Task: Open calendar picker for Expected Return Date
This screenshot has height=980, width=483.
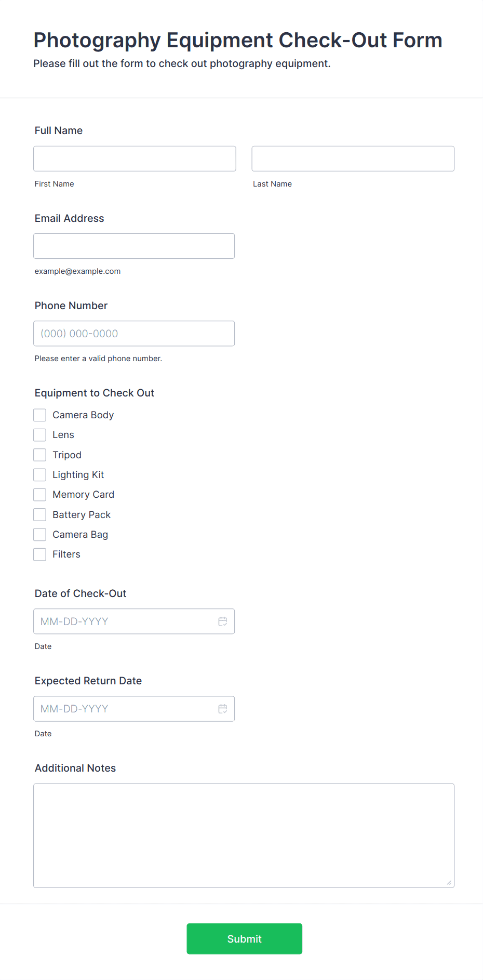Action: tap(223, 709)
